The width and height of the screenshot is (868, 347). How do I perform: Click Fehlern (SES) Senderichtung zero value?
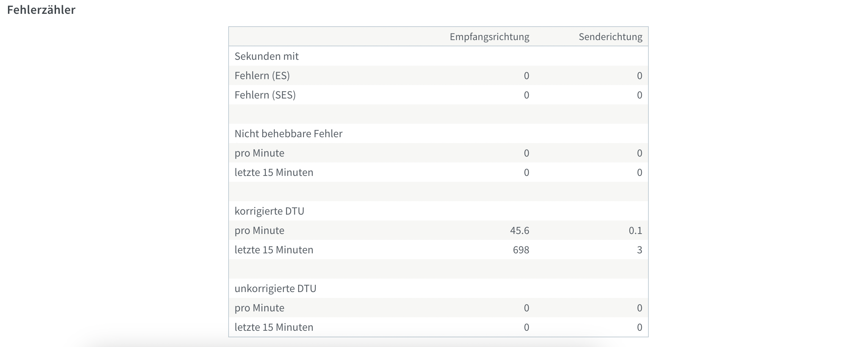click(639, 95)
